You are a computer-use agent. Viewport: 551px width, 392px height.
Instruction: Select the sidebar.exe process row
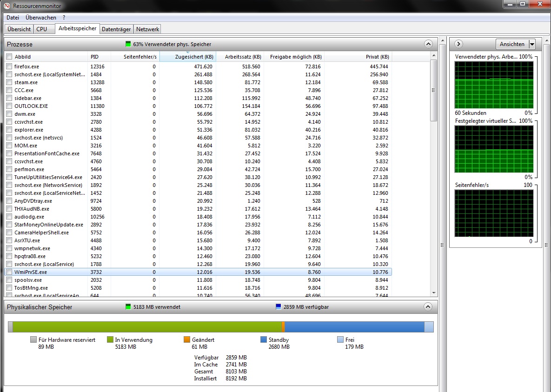coord(199,98)
